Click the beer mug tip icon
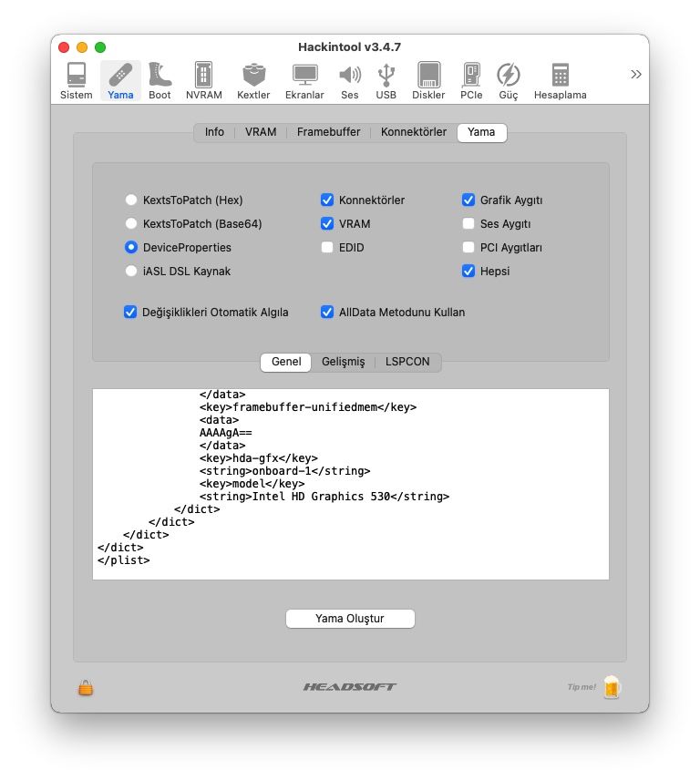The width and height of the screenshot is (700, 780). tap(612, 687)
